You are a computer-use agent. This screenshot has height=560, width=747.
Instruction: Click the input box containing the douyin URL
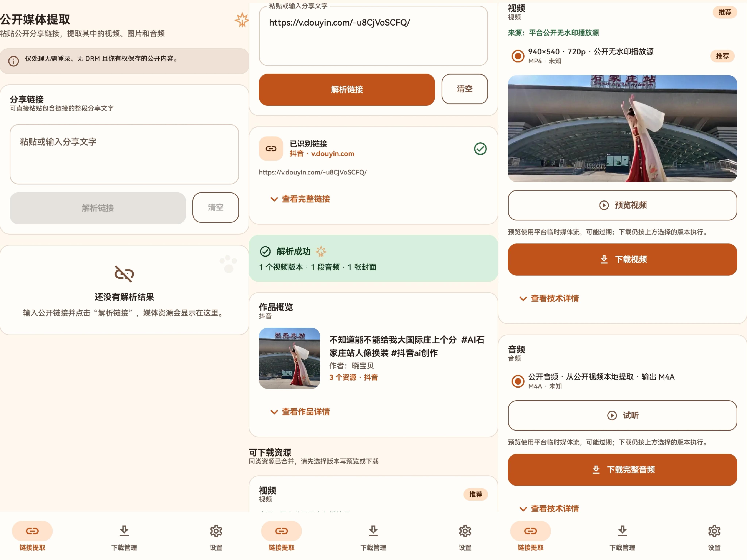[x=373, y=36]
